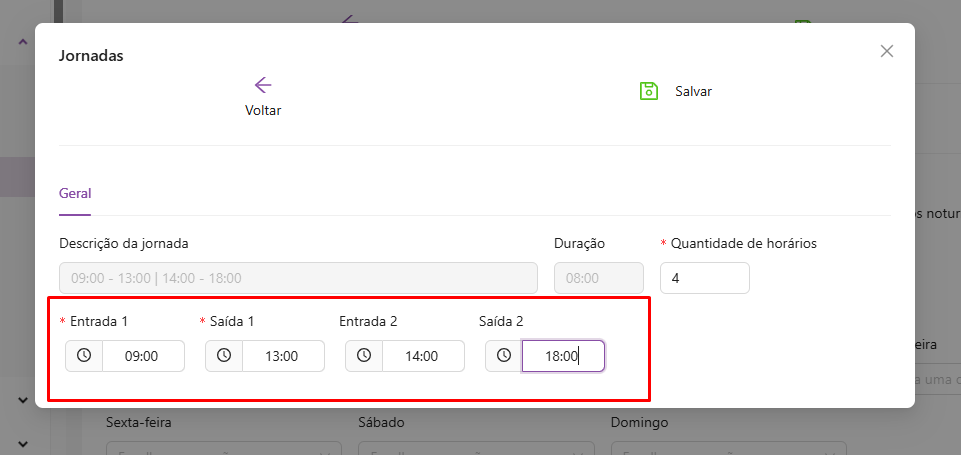Focus the Quantidade de horários input
961x455 pixels.
(x=704, y=278)
